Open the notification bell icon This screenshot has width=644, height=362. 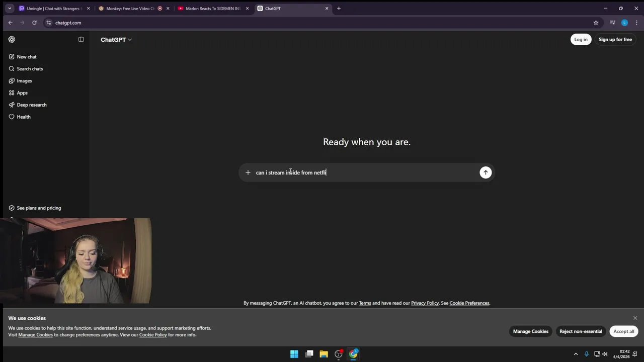coord(636,354)
